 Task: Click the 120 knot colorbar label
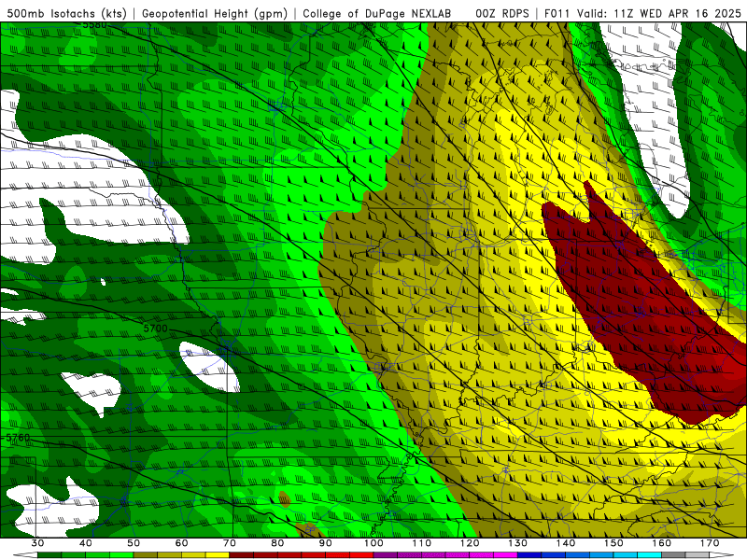click(x=470, y=543)
